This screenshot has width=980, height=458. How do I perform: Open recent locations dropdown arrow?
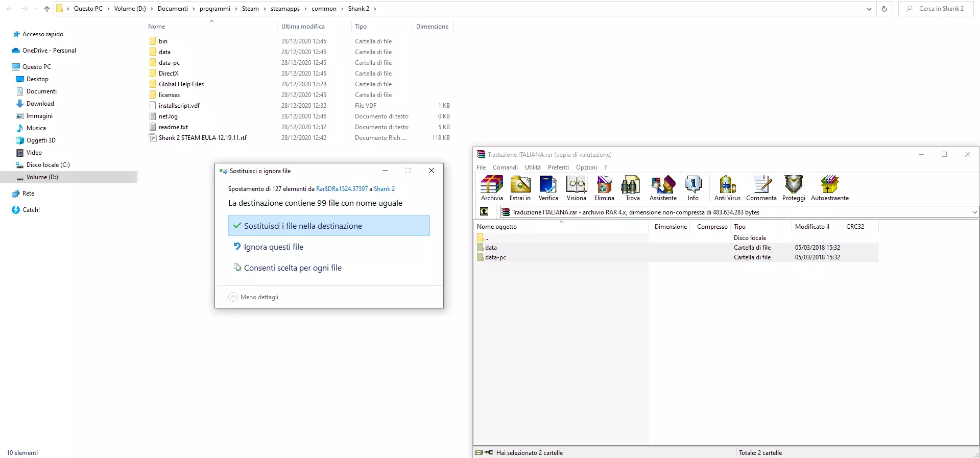click(x=36, y=9)
